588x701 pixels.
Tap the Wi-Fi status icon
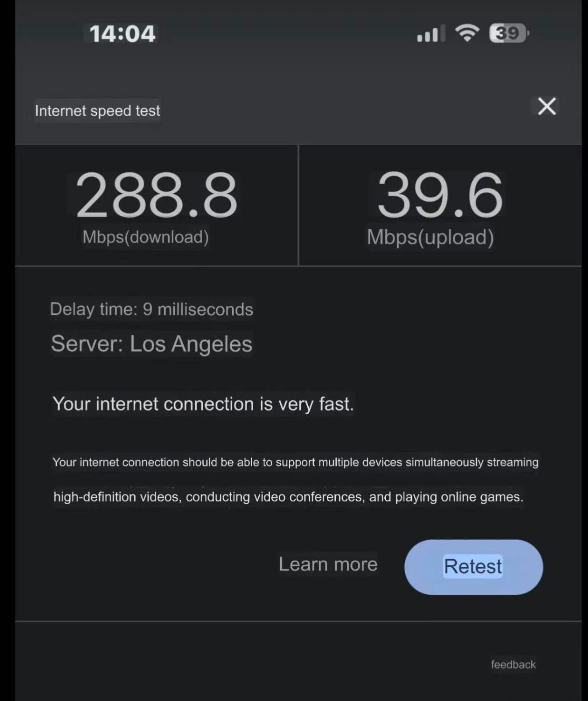click(466, 33)
